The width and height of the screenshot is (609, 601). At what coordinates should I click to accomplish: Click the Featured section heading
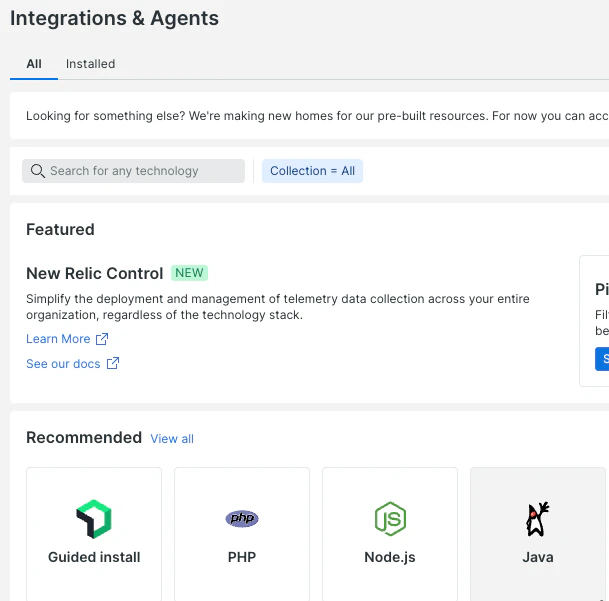pos(60,230)
